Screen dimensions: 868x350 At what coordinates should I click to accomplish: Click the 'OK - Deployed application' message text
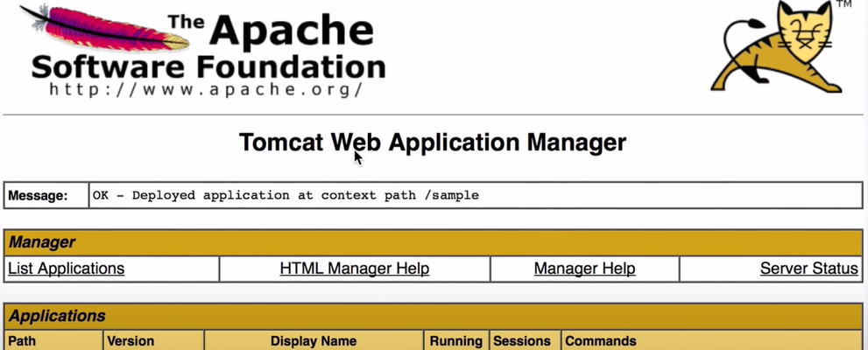click(x=286, y=195)
